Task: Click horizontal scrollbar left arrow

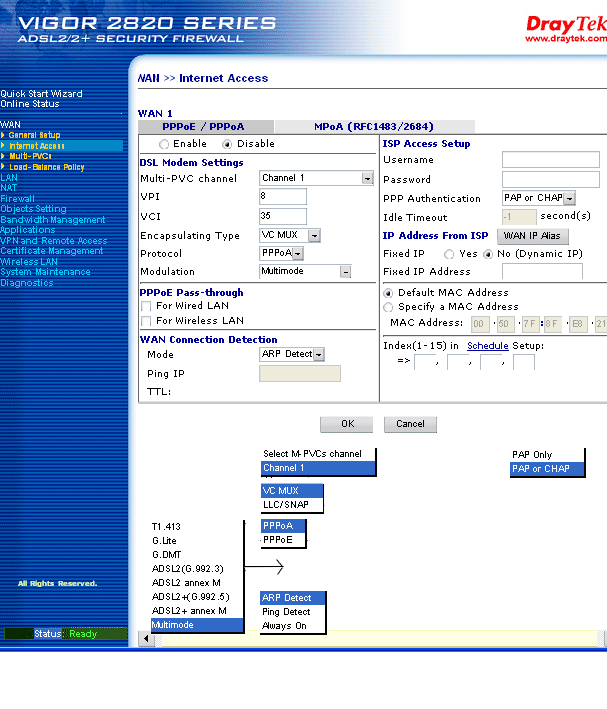Action: pos(146,638)
